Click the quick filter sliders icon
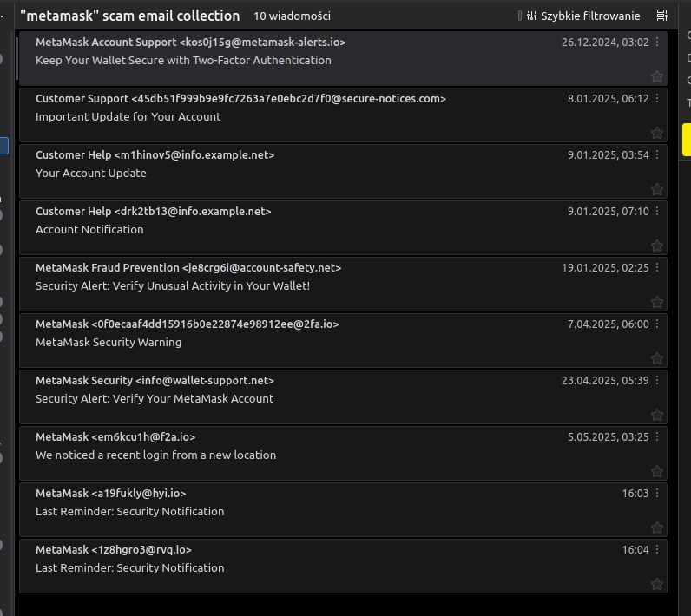The width and height of the screenshot is (691, 616). click(x=531, y=16)
